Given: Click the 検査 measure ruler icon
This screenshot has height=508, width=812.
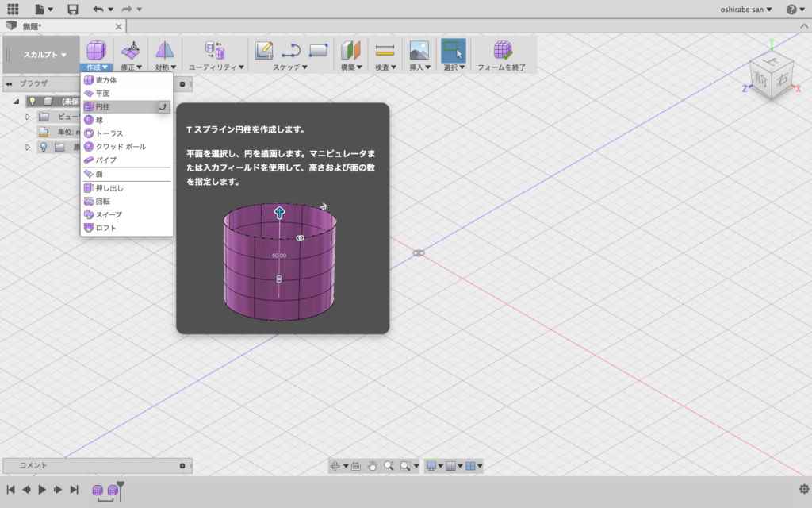Looking at the screenshot, I should [x=385, y=50].
